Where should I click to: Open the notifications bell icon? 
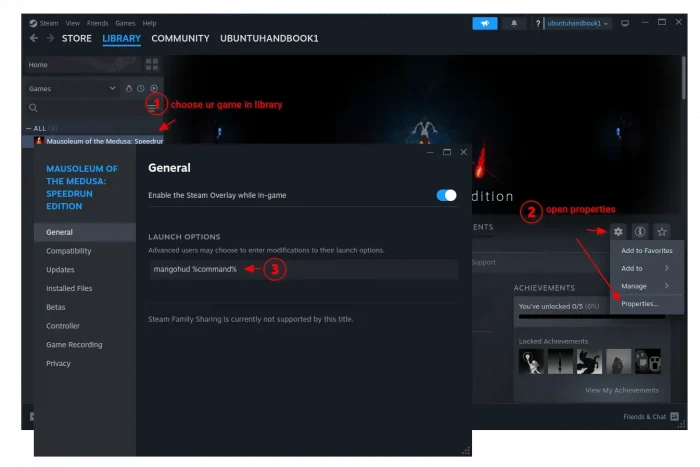pos(514,23)
